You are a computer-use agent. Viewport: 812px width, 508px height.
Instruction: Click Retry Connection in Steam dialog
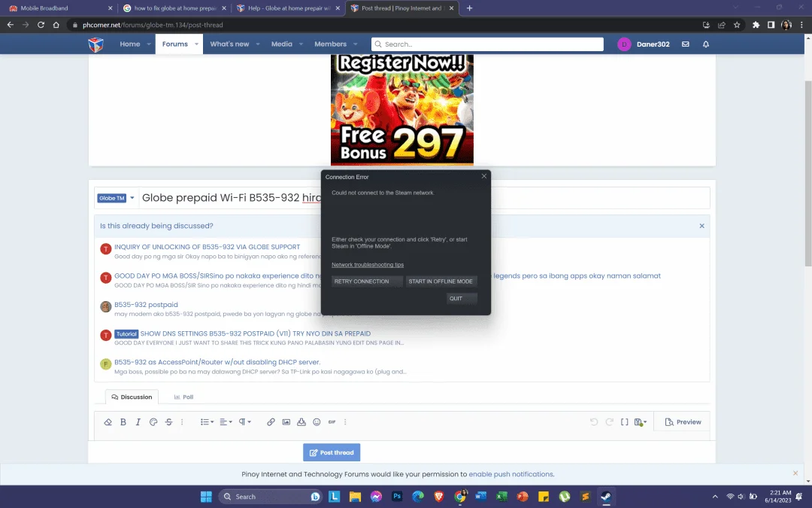click(367, 281)
